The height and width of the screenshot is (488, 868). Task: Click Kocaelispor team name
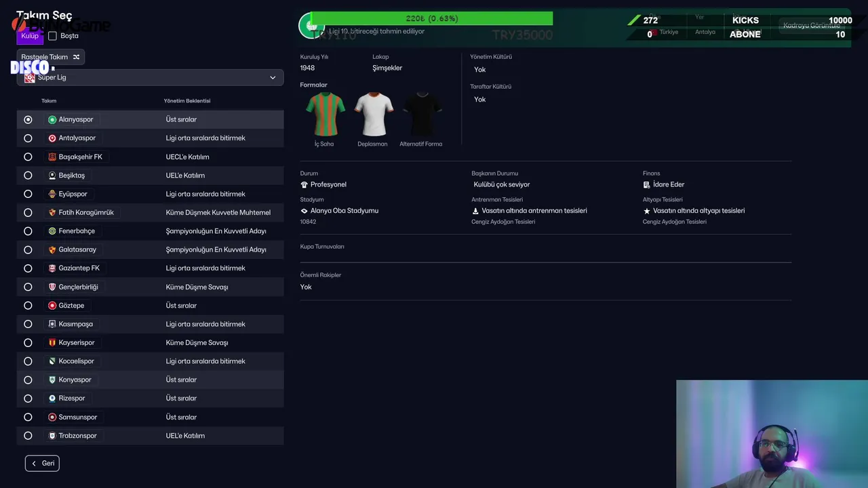pos(77,361)
